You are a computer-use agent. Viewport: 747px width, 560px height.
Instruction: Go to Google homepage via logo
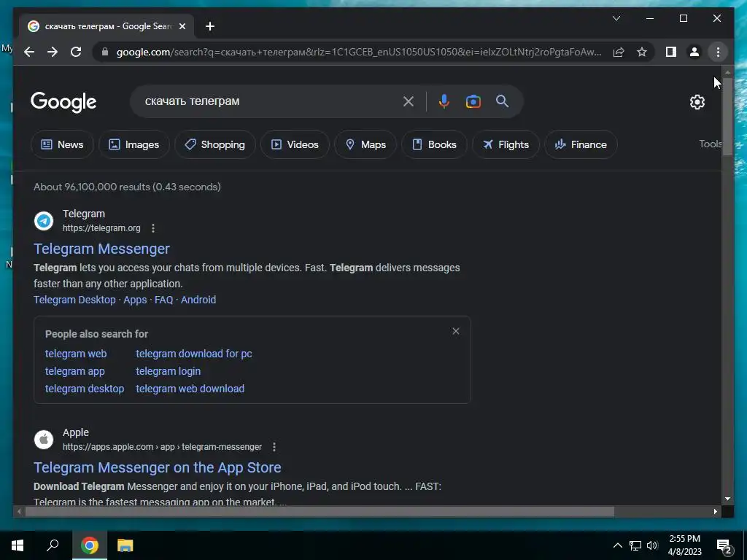[x=63, y=102]
